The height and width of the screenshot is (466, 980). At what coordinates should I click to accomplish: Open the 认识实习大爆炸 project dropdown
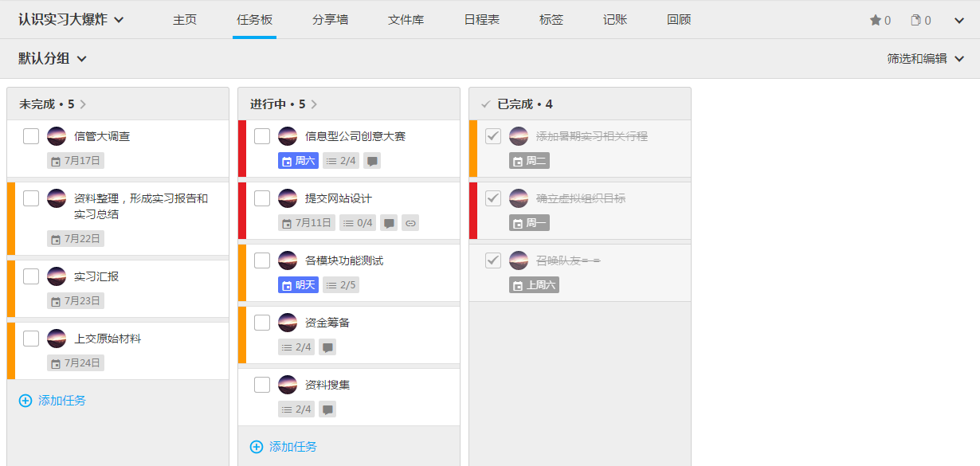click(72, 20)
